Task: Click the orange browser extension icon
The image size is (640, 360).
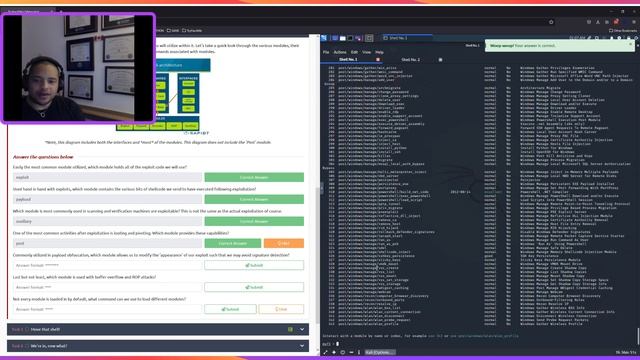Action: click(x=616, y=22)
